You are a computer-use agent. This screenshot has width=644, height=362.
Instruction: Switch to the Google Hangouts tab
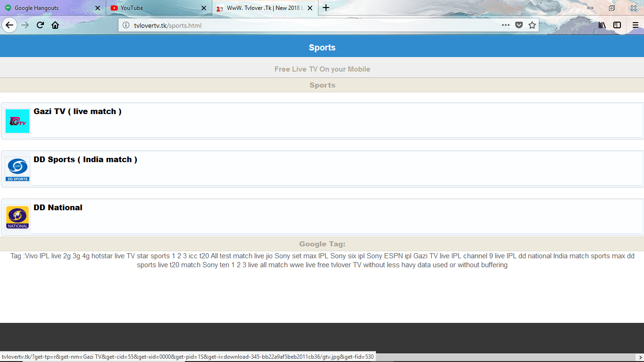[52, 8]
